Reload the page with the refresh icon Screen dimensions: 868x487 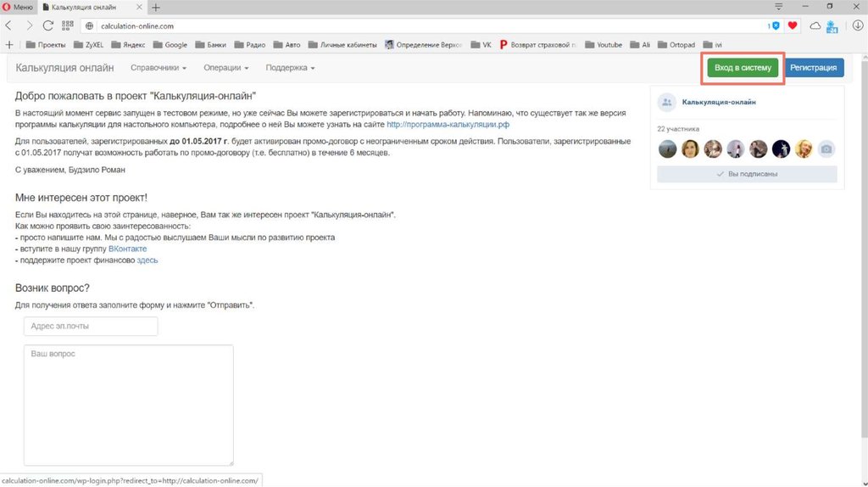coord(47,25)
